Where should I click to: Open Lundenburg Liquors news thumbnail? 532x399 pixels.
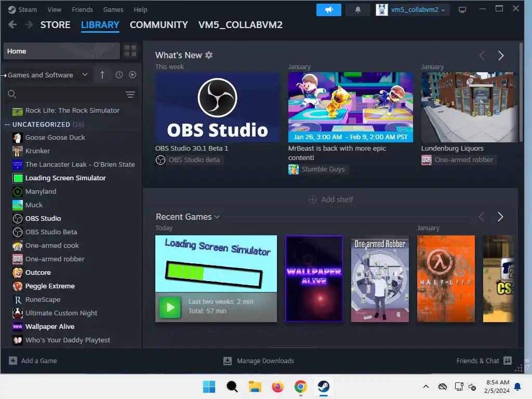[x=470, y=107]
